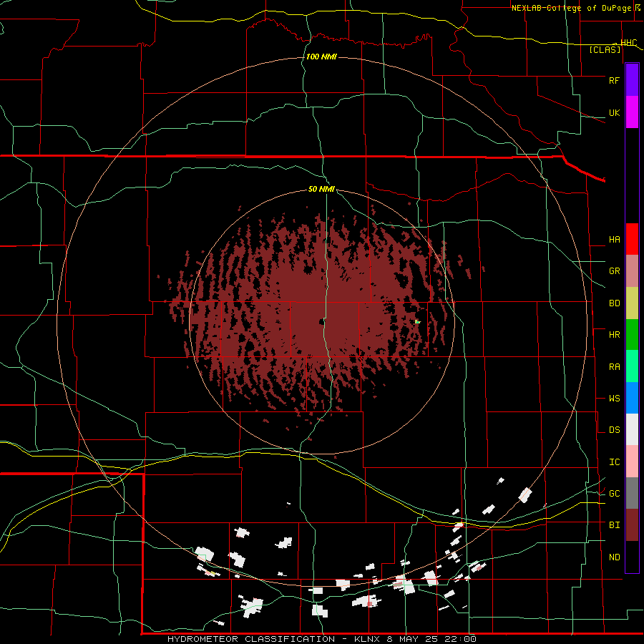Click the "NEXLAB-College of DuPage" header text
644x644 pixels.
coord(571,8)
